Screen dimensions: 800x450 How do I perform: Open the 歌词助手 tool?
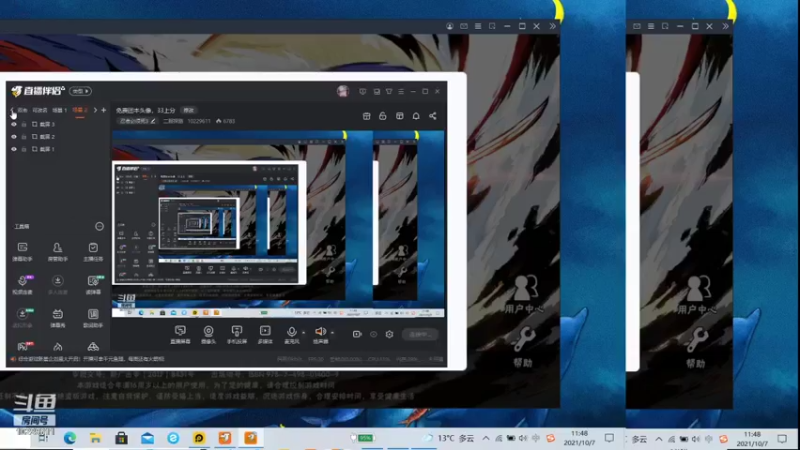click(x=93, y=318)
